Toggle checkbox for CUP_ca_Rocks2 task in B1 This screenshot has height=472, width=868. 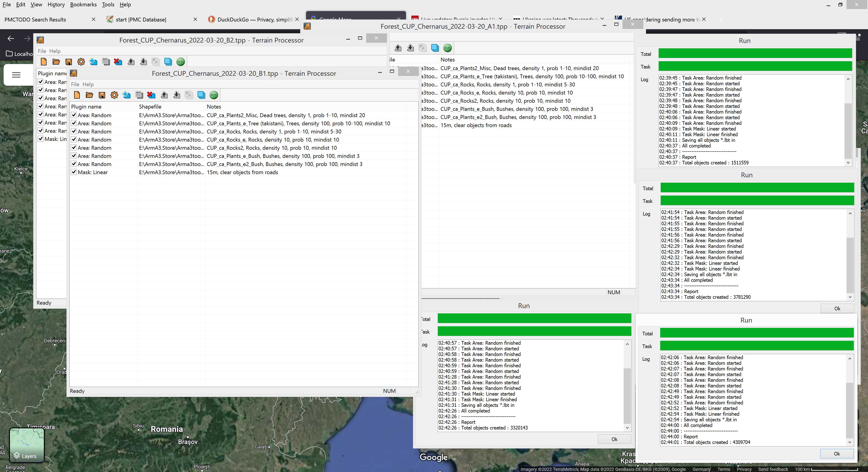pyautogui.click(x=74, y=147)
